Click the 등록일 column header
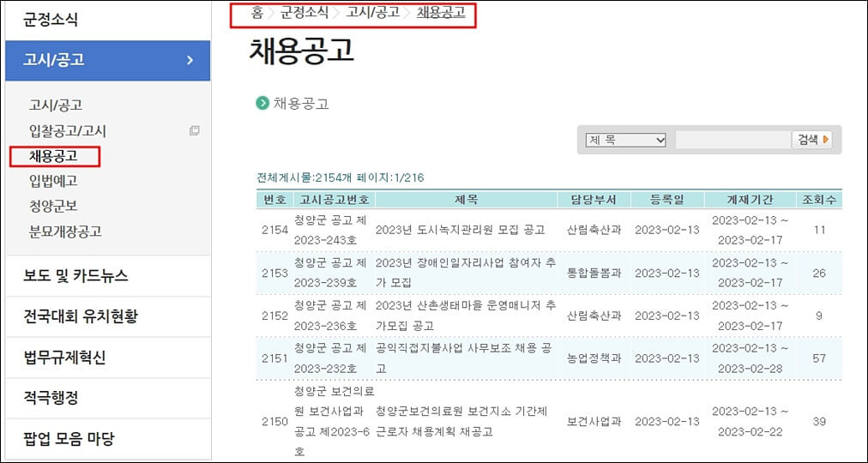The width and height of the screenshot is (868, 463). coord(667,200)
